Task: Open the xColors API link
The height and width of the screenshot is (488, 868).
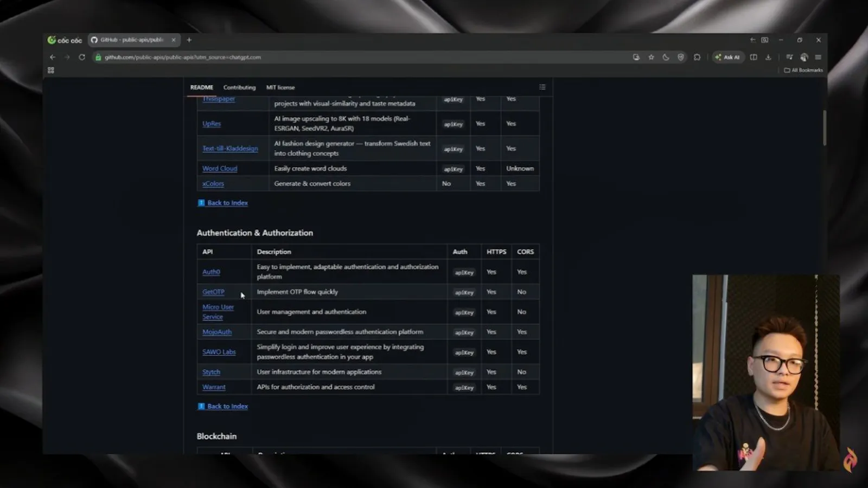Action: point(213,184)
